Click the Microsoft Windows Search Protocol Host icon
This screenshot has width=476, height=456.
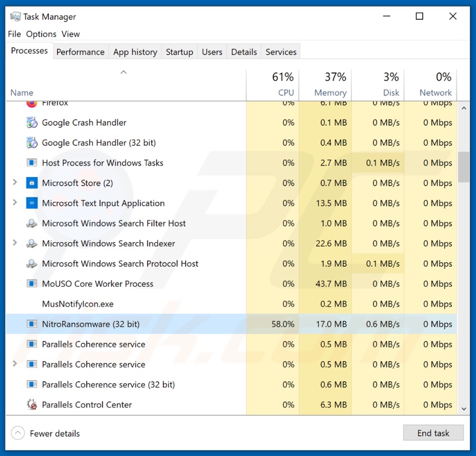click(31, 264)
